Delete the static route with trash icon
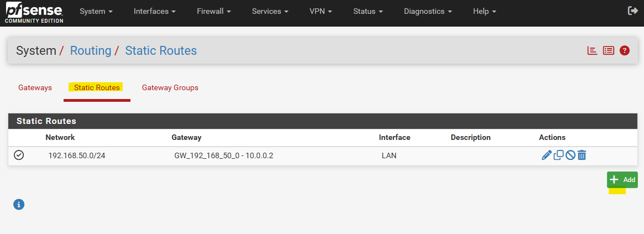 [x=582, y=155]
